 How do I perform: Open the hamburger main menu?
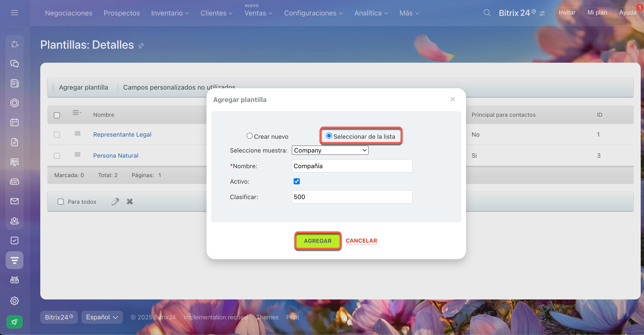tap(15, 13)
